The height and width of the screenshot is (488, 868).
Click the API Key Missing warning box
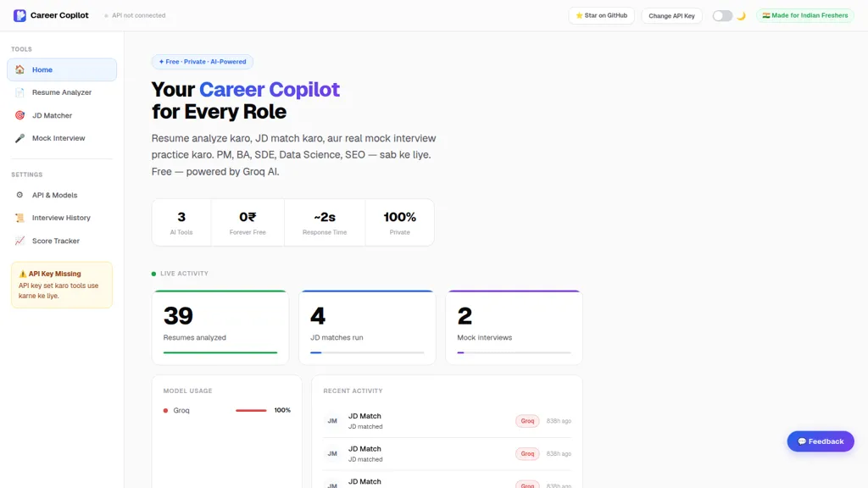tap(62, 285)
